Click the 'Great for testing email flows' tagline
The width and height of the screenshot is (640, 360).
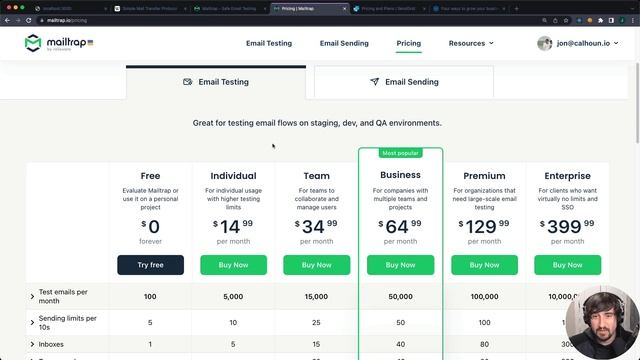click(x=317, y=123)
